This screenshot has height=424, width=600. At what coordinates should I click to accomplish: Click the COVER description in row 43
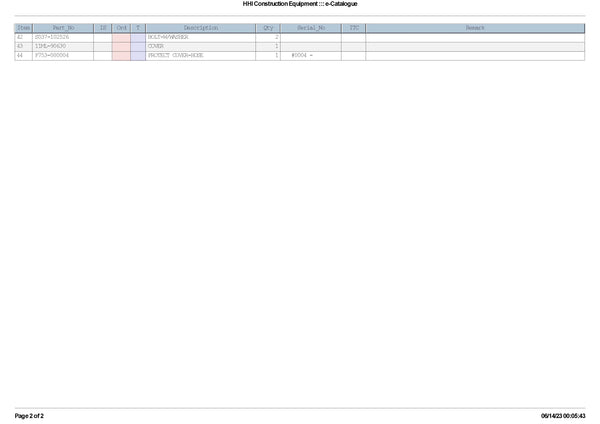tap(156, 46)
